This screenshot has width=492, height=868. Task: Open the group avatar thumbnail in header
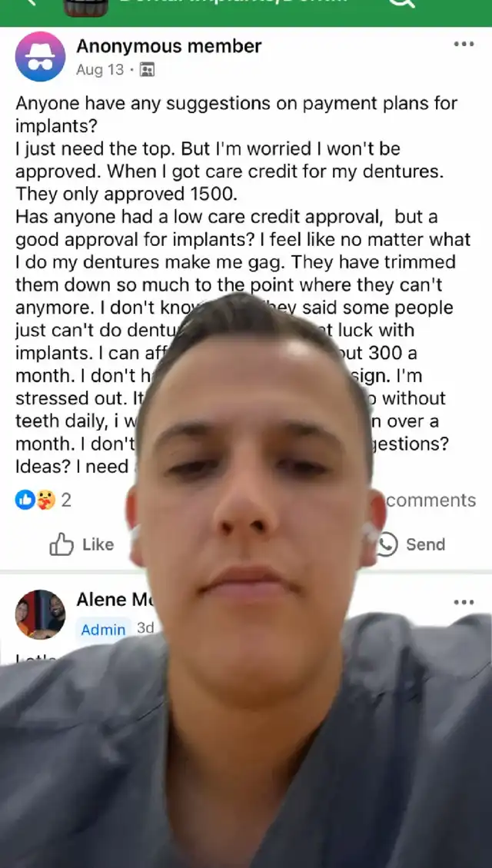86,7
